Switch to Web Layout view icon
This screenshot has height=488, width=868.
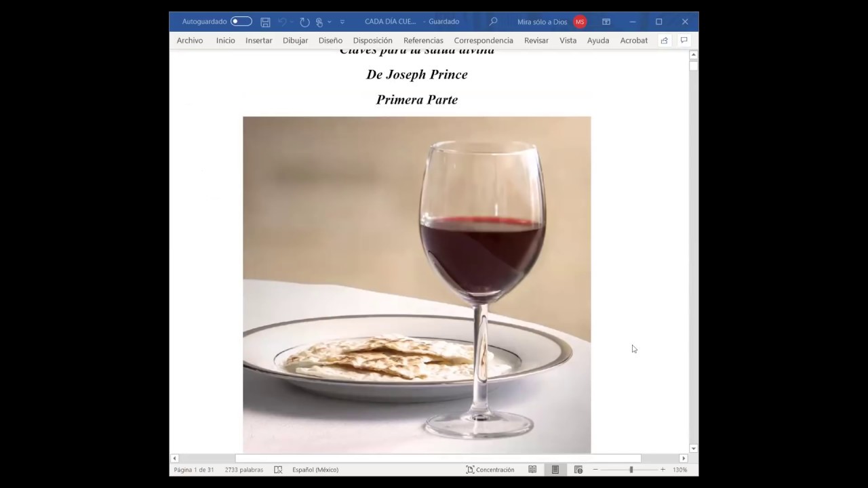(x=578, y=470)
